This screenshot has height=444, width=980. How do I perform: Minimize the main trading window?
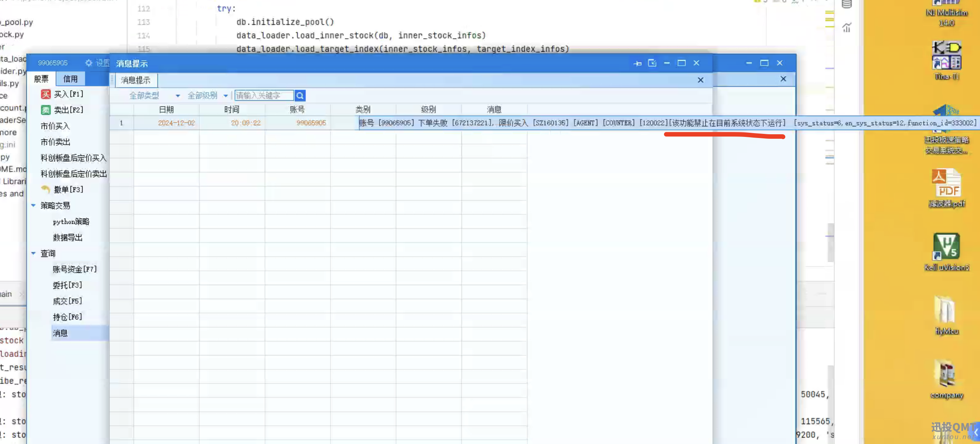[x=749, y=63]
